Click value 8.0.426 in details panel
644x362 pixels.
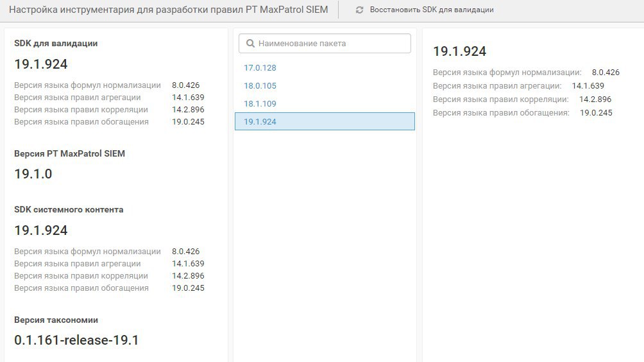606,73
